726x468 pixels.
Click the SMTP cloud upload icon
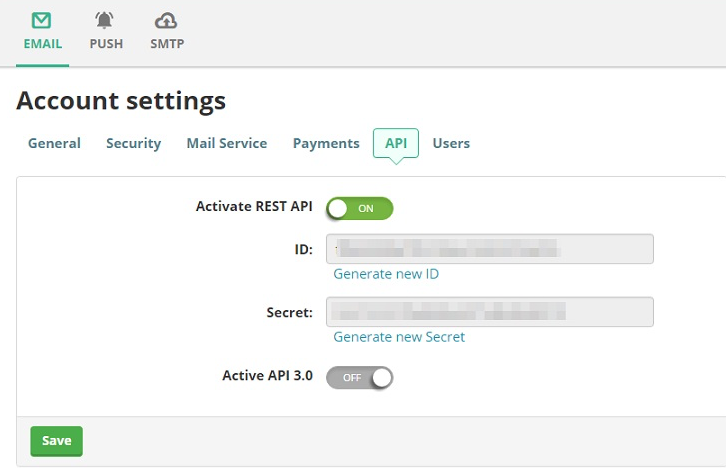pyautogui.click(x=167, y=20)
